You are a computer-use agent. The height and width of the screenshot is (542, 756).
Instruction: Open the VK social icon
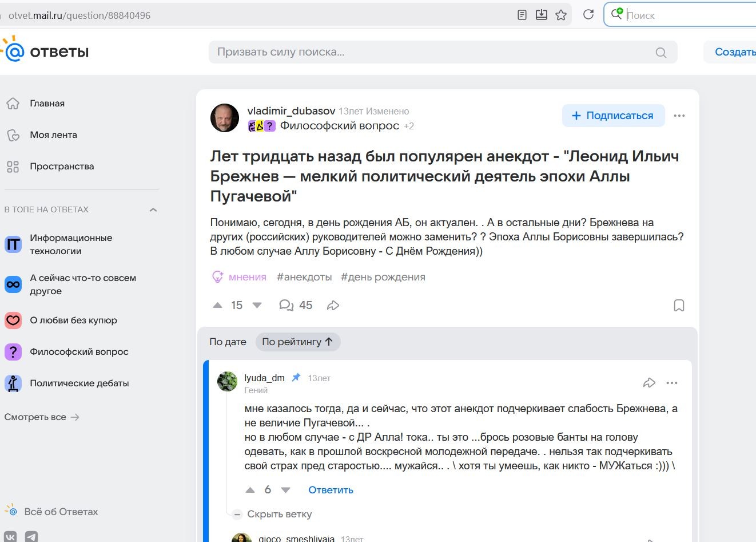click(11, 537)
